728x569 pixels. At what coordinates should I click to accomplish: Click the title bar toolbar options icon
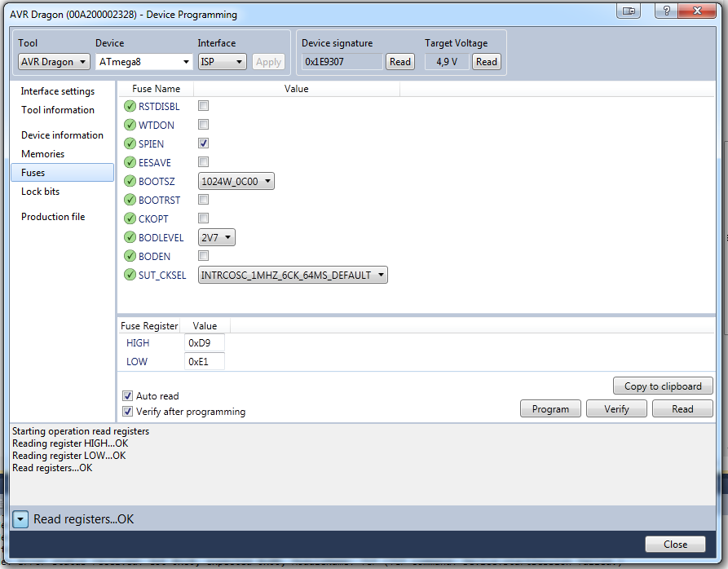(x=629, y=11)
